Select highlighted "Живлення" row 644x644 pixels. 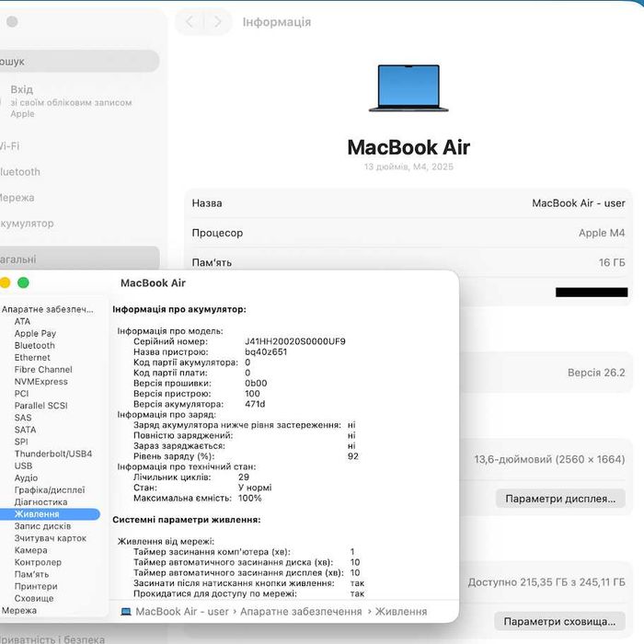tap(50, 513)
